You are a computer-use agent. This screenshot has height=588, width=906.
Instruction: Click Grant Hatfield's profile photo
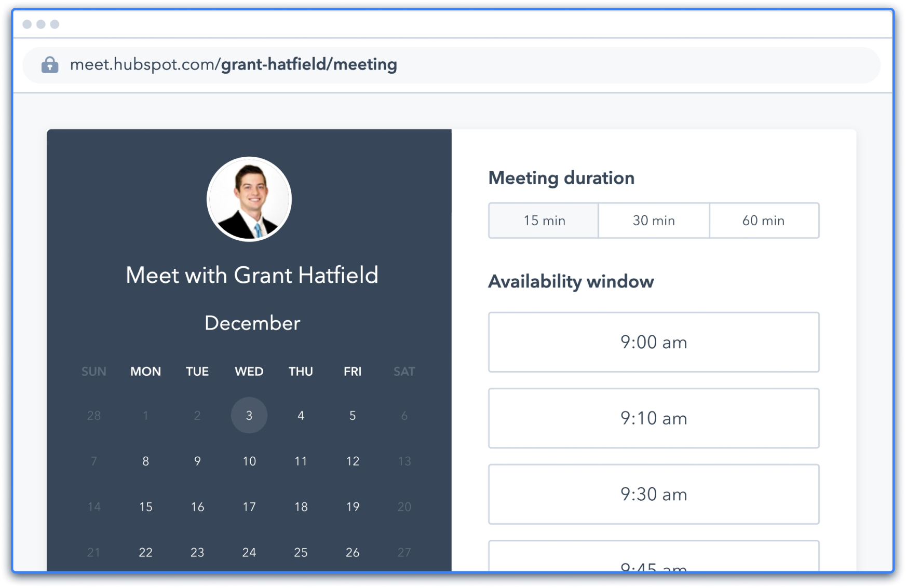tap(249, 199)
